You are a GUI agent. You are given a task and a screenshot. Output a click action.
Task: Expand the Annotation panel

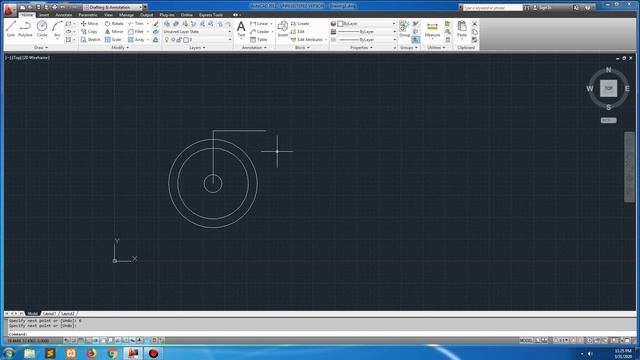(254, 48)
